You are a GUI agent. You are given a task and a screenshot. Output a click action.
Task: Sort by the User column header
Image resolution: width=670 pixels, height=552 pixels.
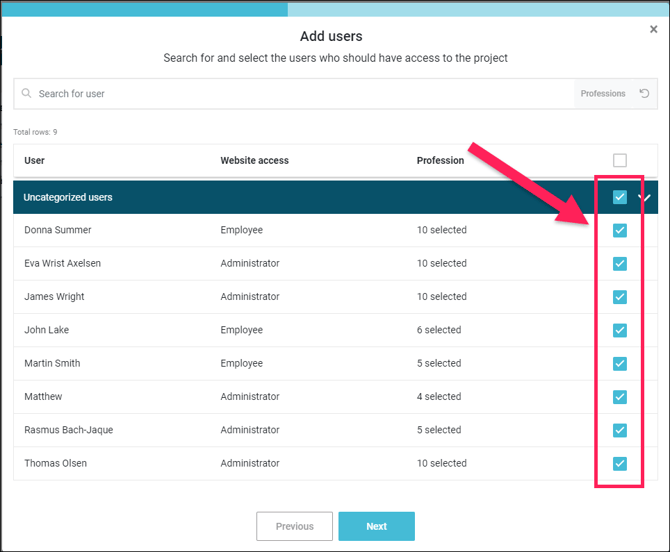[x=35, y=160]
